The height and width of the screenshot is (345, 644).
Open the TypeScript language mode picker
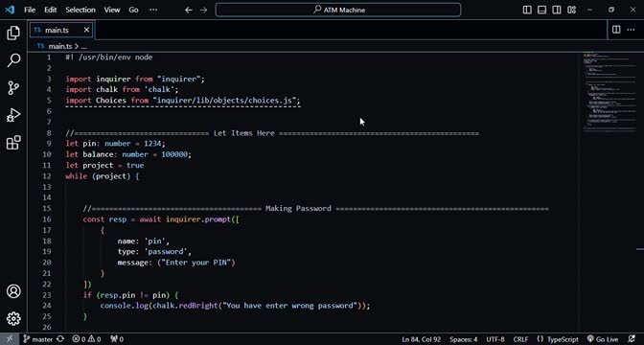(x=558, y=339)
